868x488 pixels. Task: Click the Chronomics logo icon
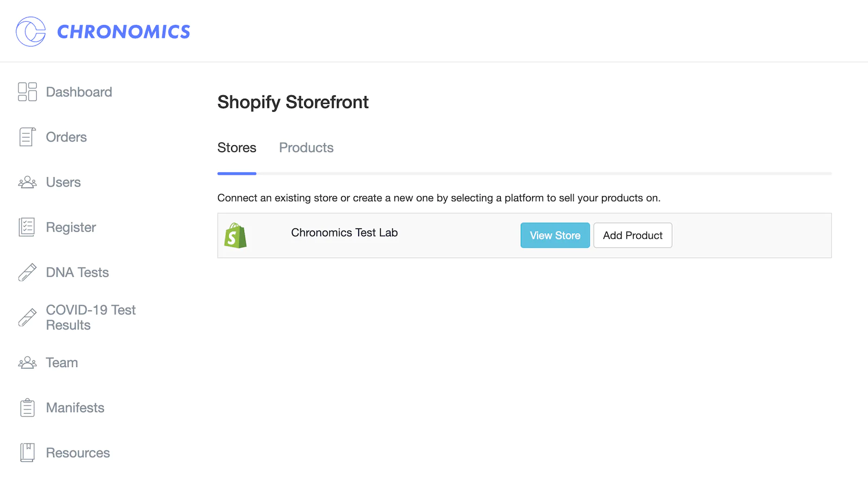[x=31, y=31]
